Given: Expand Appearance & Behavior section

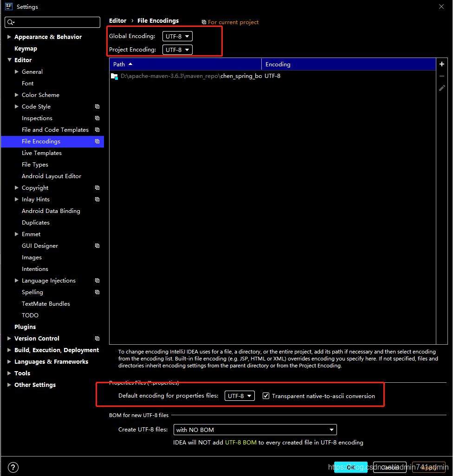Looking at the screenshot, I should (9, 37).
